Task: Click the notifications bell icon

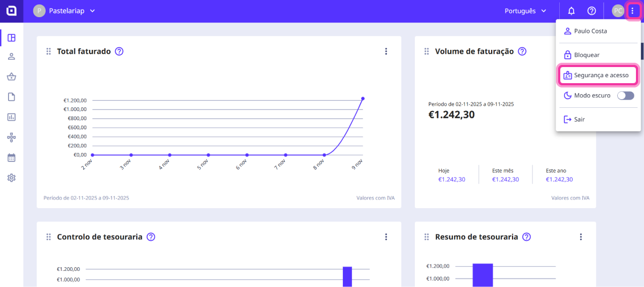Action: (572, 11)
